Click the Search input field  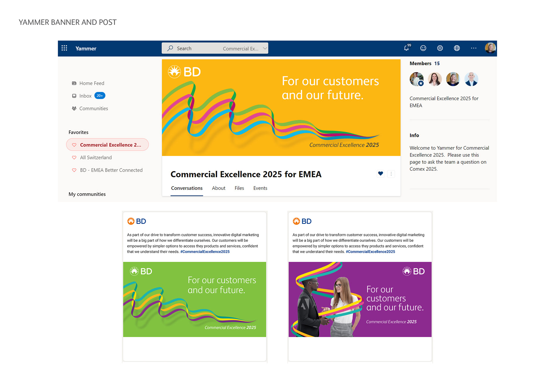coord(197,48)
